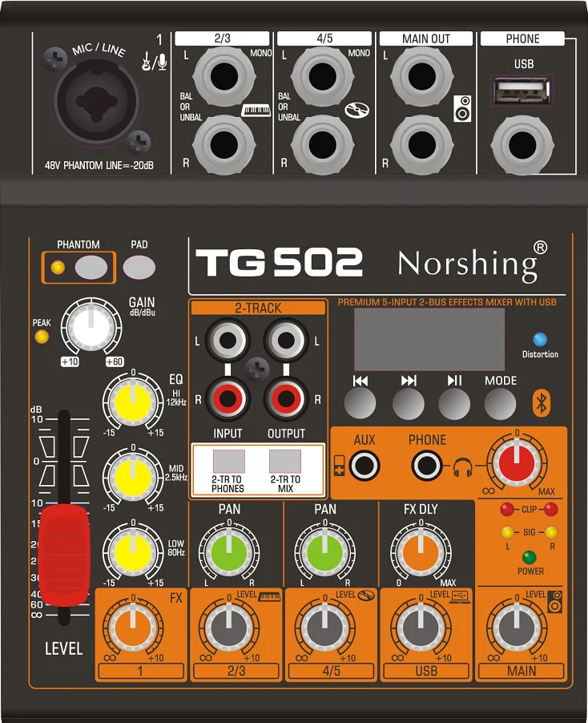Screen dimensions: 588x723
Task: Click the 2/3 R input jack
Action: (224, 145)
